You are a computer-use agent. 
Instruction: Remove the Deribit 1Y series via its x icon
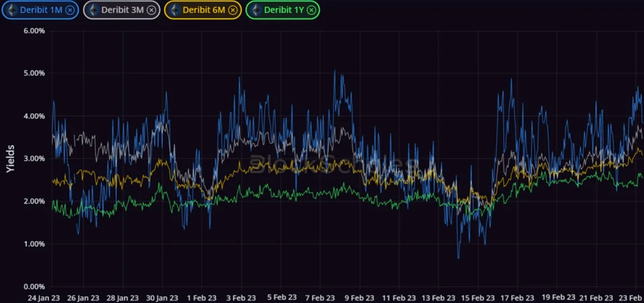311,10
